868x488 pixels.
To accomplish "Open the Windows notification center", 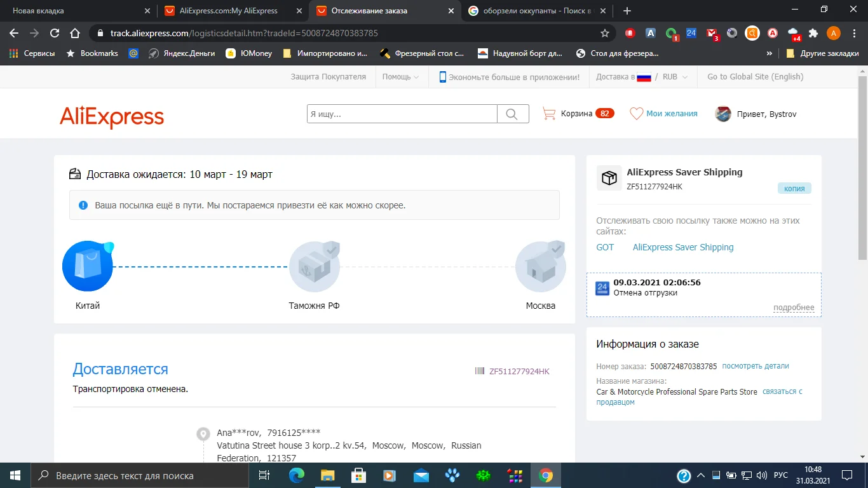I will point(847,475).
